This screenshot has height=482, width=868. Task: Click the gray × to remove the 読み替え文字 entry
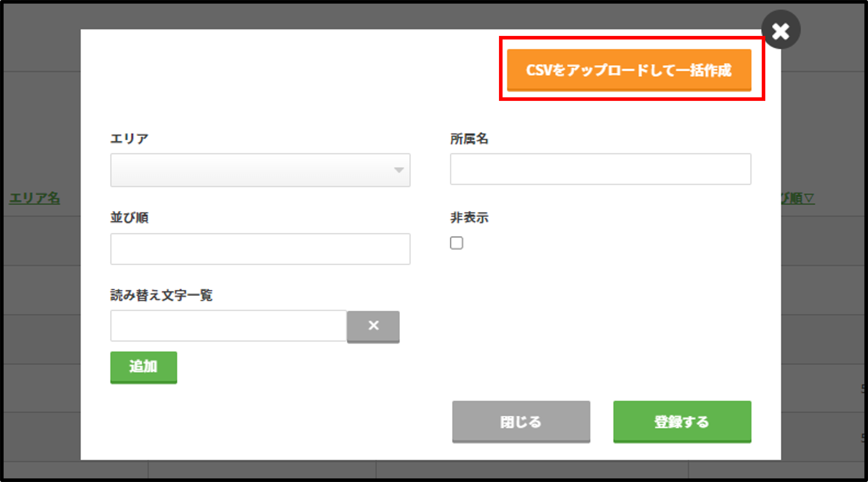(x=373, y=326)
